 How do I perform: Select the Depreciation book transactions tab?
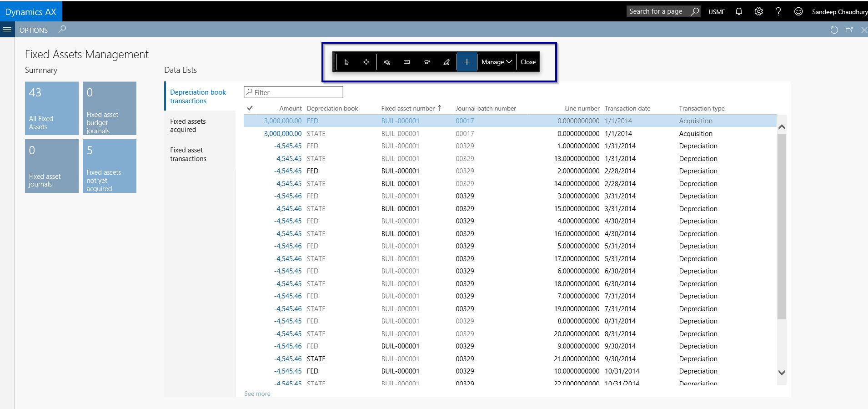(200, 96)
